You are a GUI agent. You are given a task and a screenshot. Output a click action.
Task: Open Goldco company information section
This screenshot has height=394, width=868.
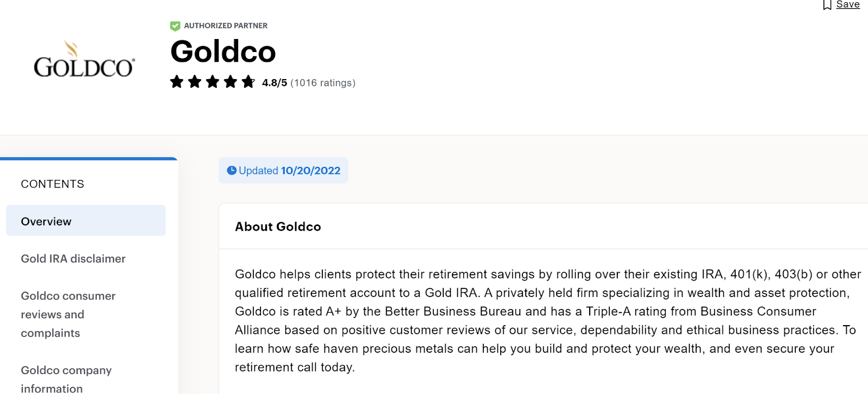(66, 379)
